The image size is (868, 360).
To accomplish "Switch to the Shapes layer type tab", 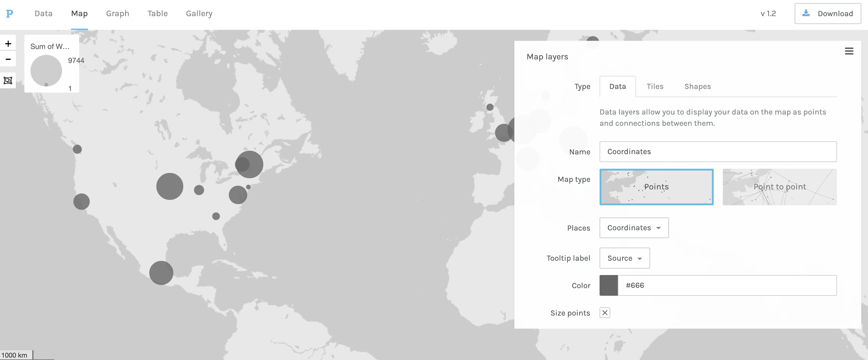I will (697, 86).
